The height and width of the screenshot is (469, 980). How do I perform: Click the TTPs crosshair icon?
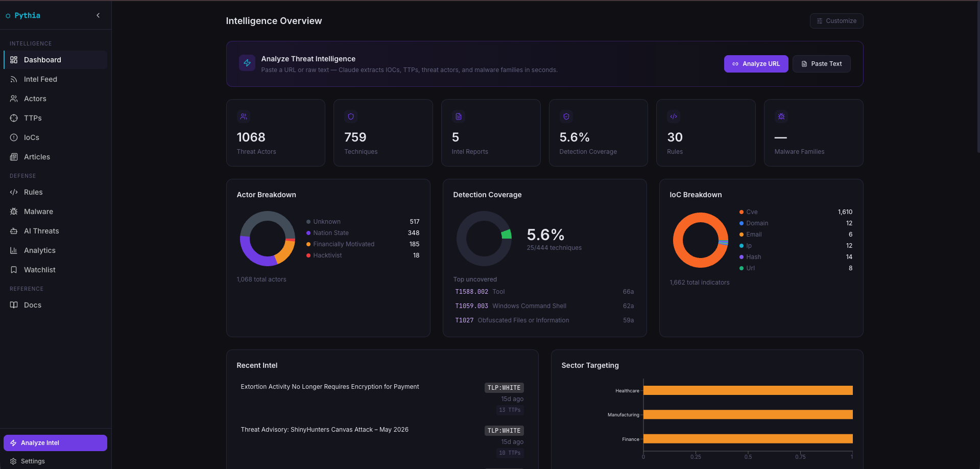coord(14,118)
